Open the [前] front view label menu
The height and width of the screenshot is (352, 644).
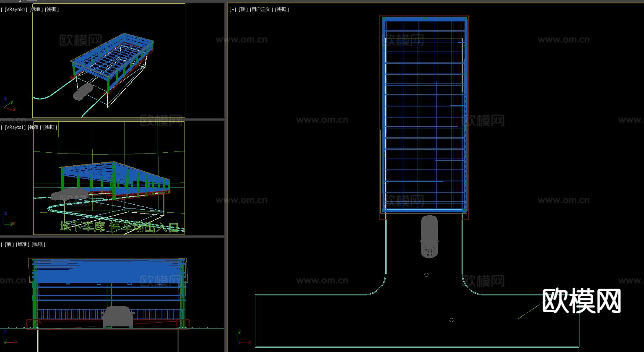coord(9,244)
